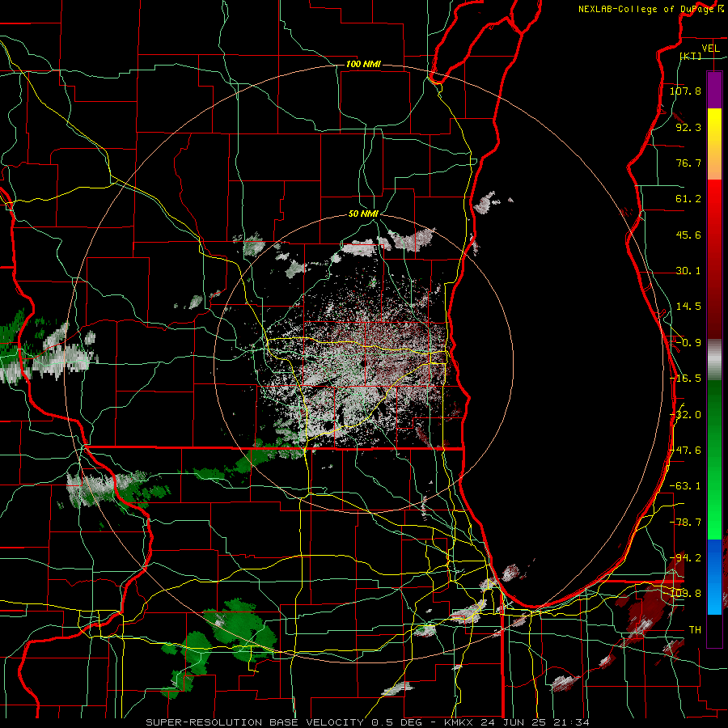
Task: Click the VEL legend title
Action: (710, 48)
